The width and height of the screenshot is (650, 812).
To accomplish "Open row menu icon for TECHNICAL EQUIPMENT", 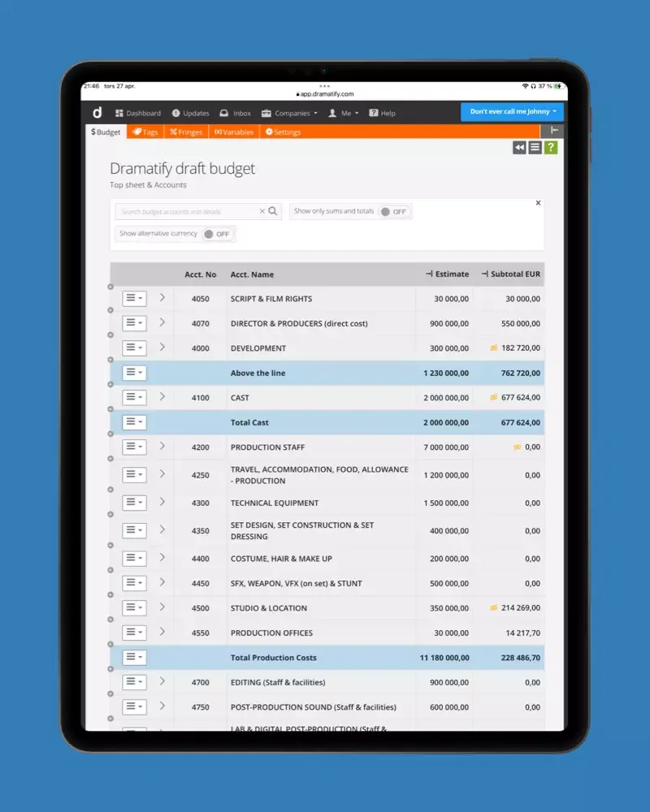I will [x=134, y=503].
